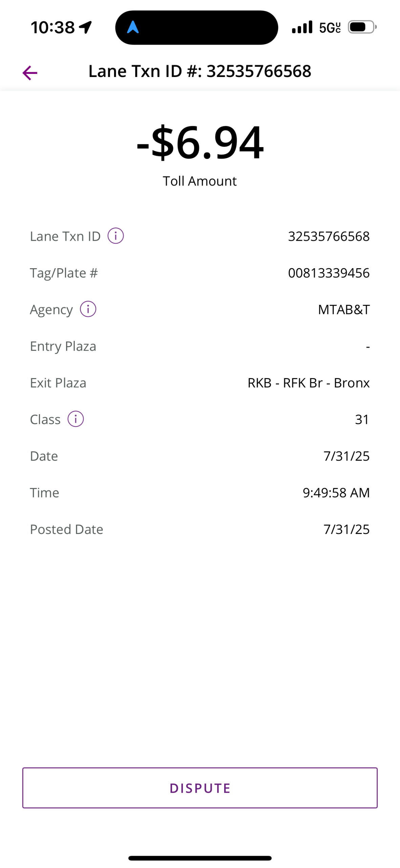This screenshot has height=868, width=400.
Task: Select the Lane Txn ID value 32535766568
Action: coord(329,236)
